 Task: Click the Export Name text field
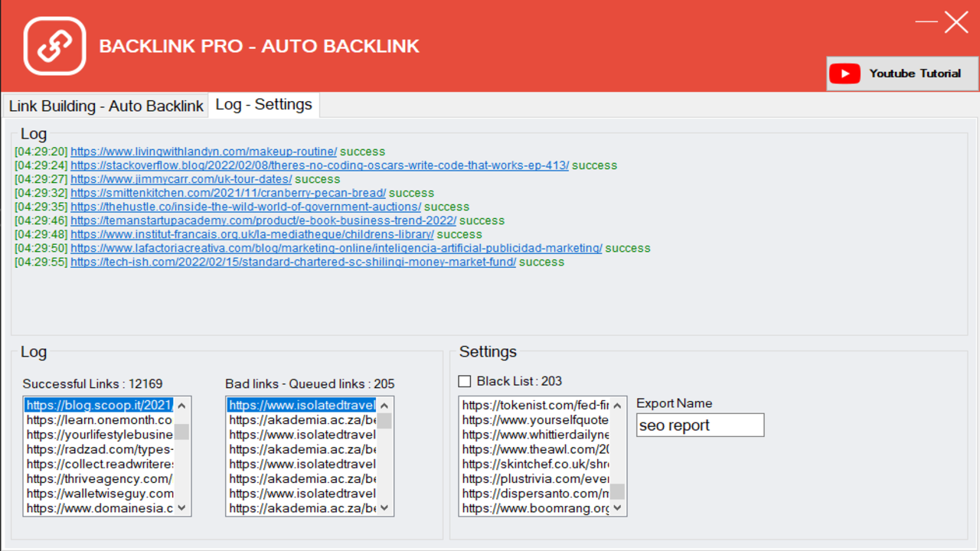point(700,425)
